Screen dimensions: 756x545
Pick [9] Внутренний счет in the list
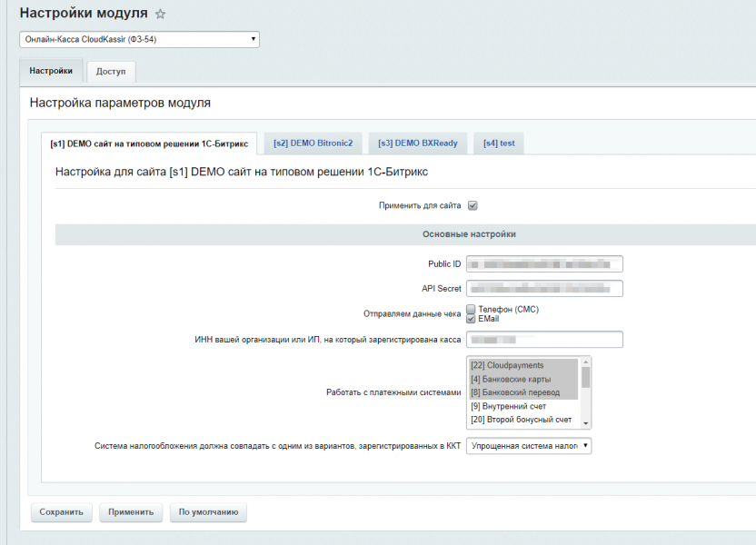click(x=523, y=406)
